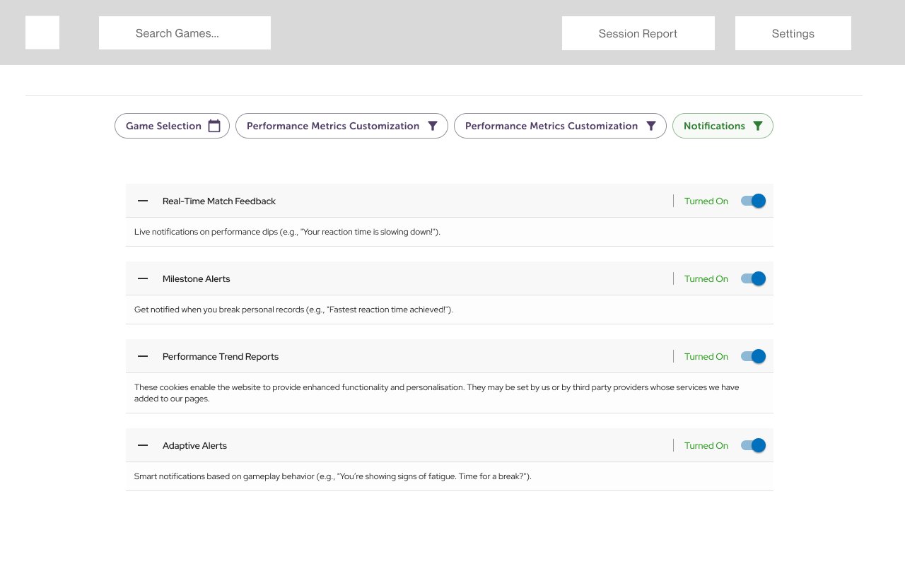Collapse the Performance Trend Reports section
Image resolution: width=905 pixels, height=588 pixels.
coord(143,356)
